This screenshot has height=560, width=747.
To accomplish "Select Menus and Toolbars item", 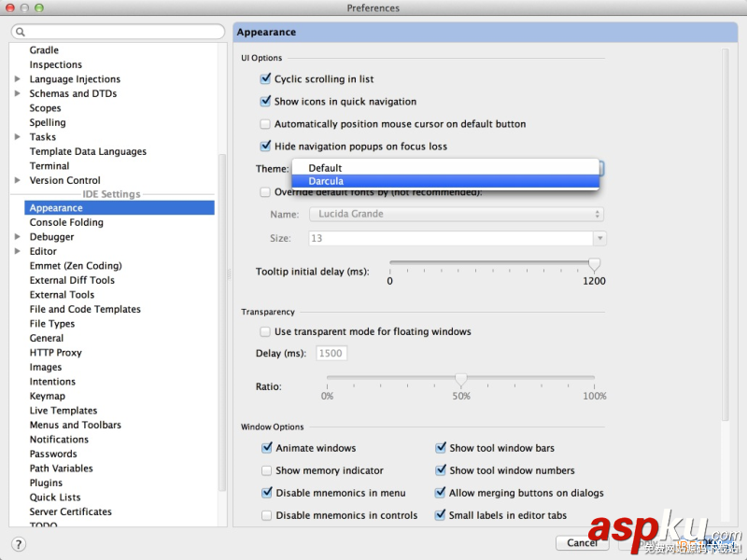I will pos(76,425).
